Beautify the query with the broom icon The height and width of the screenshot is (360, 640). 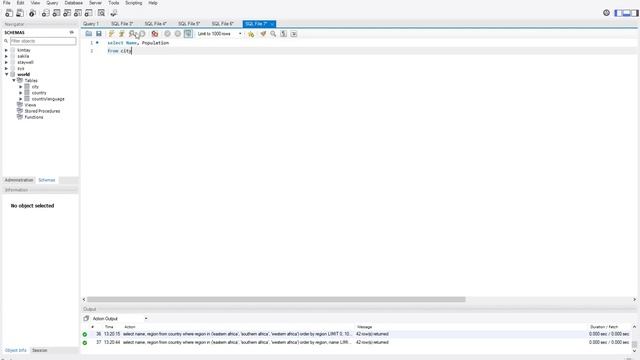click(263, 34)
